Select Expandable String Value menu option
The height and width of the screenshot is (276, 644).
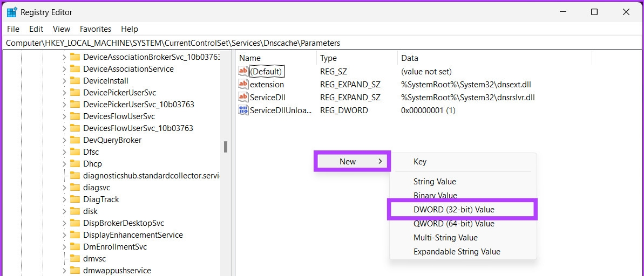pos(457,252)
